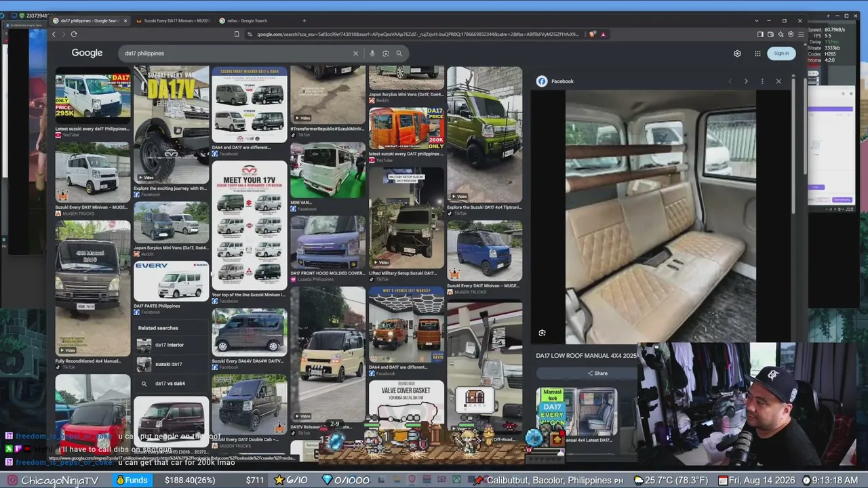Click the browser address bar URL
The width and height of the screenshot is (868, 488).
417,34
